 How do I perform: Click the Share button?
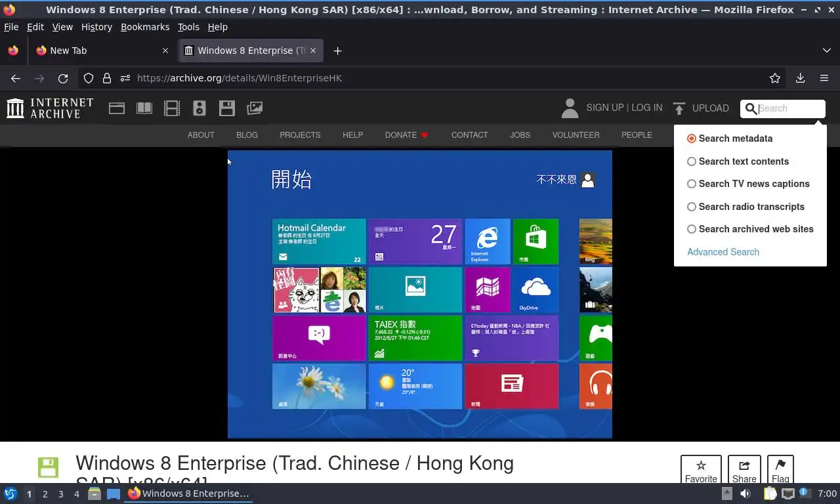744,470
